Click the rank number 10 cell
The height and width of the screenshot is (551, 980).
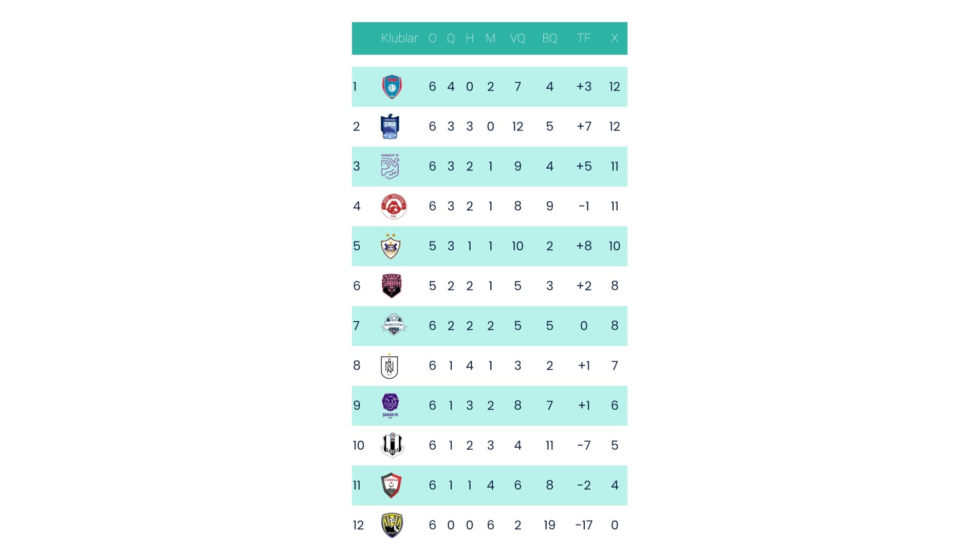tap(358, 446)
